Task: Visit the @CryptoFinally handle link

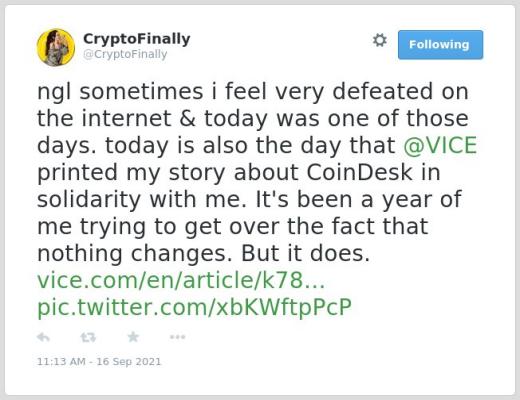Action: click(125, 54)
